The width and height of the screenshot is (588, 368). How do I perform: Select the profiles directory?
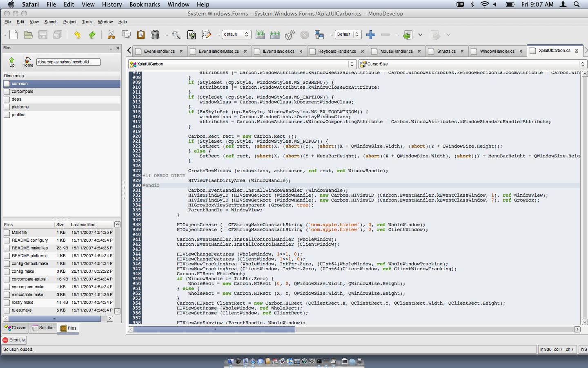[62, 115]
